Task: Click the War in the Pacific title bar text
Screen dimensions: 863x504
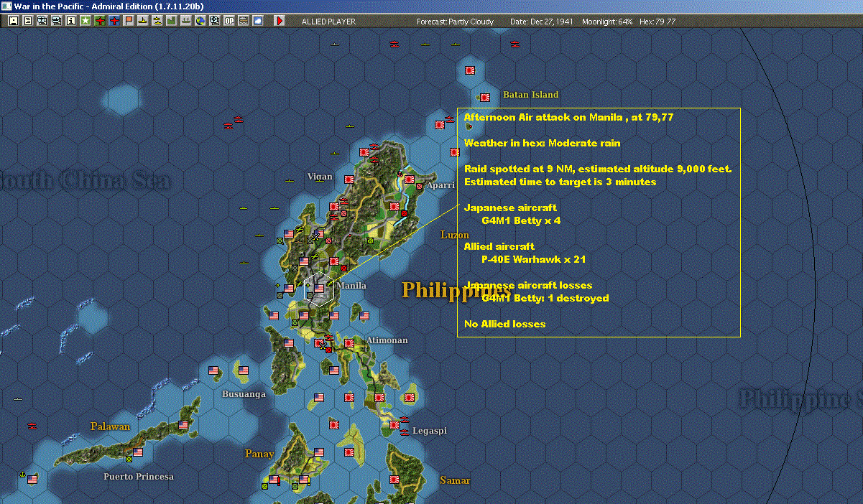Action: point(109,6)
